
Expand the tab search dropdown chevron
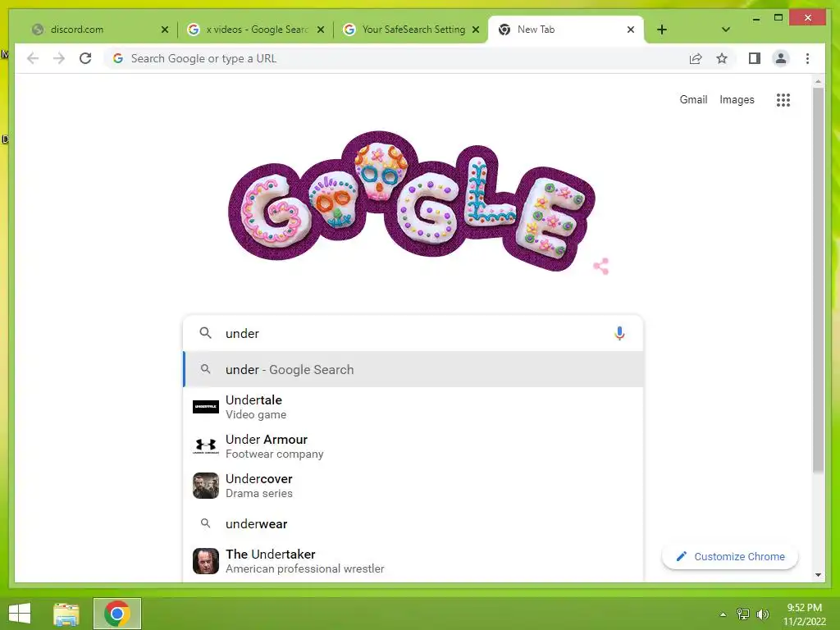tap(725, 30)
